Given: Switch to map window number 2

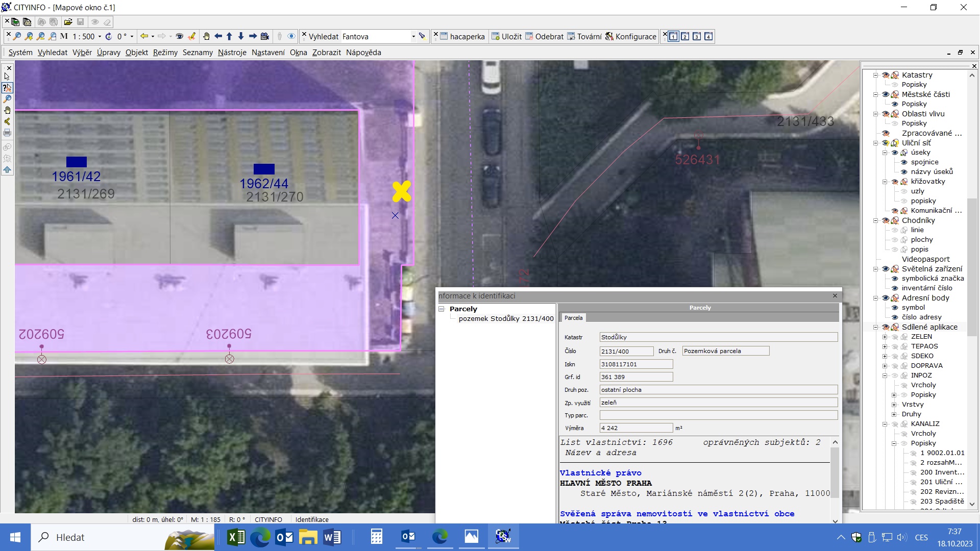Looking at the screenshot, I should pyautogui.click(x=685, y=36).
